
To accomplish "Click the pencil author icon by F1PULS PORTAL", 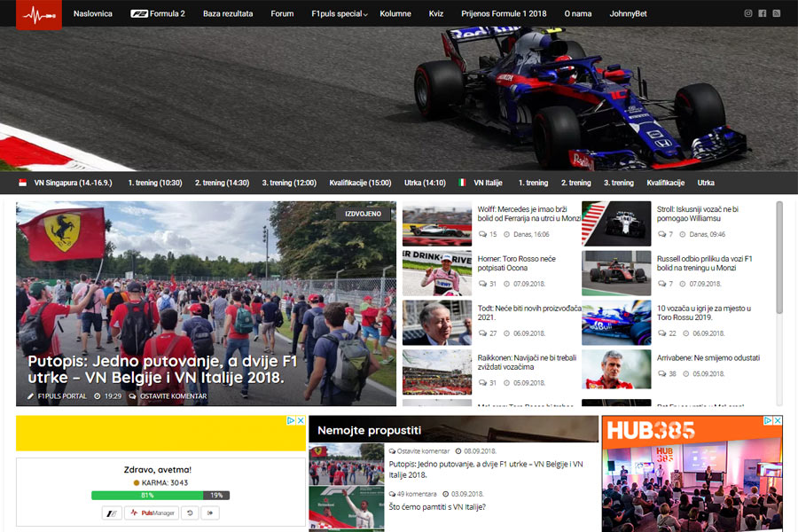I will coord(30,396).
